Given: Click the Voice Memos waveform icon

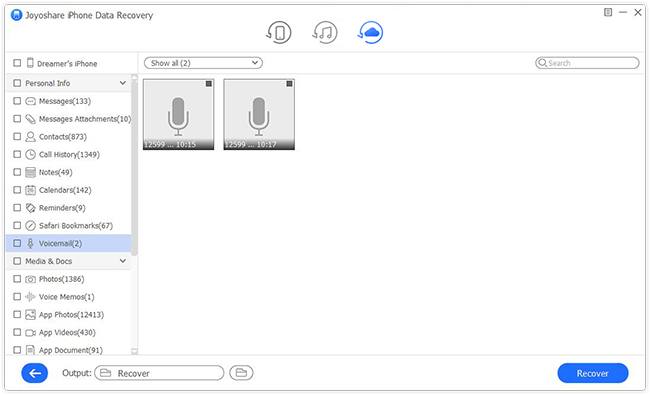Looking at the screenshot, I should [x=30, y=297].
